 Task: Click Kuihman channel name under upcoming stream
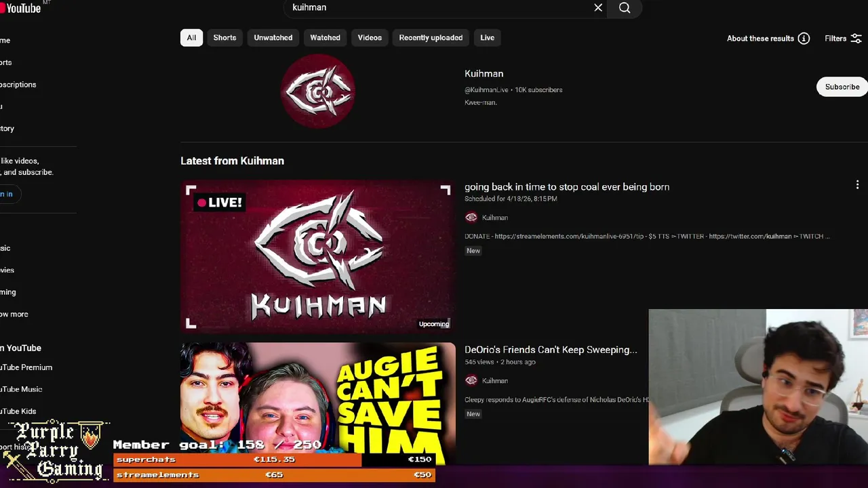(x=495, y=218)
